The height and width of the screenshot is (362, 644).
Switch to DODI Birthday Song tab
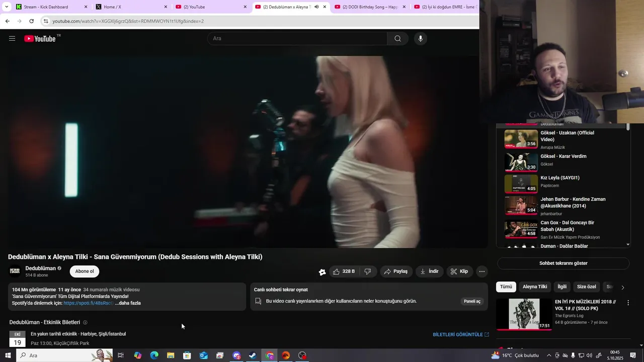click(x=370, y=7)
